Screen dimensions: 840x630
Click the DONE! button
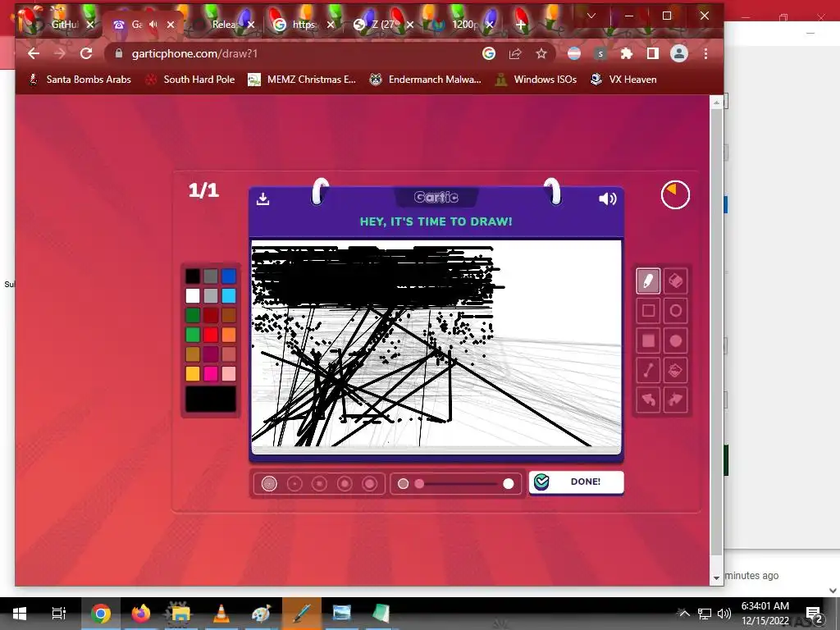tap(576, 482)
